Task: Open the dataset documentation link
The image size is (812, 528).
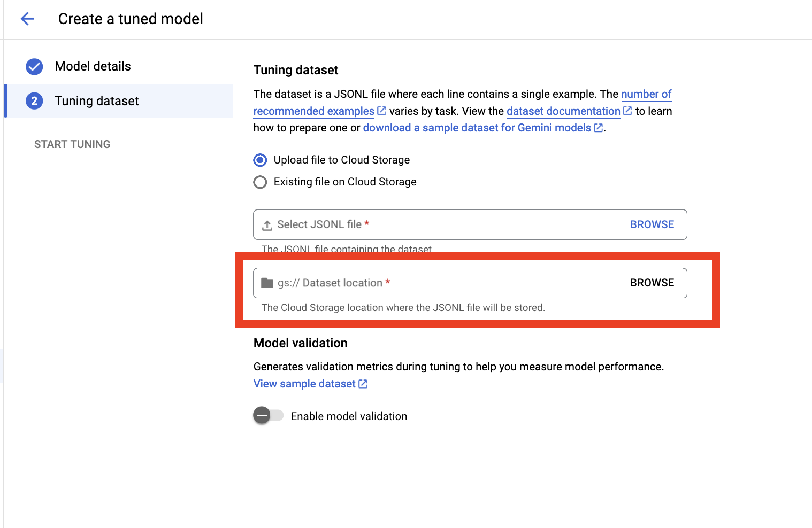Action: [x=563, y=111]
